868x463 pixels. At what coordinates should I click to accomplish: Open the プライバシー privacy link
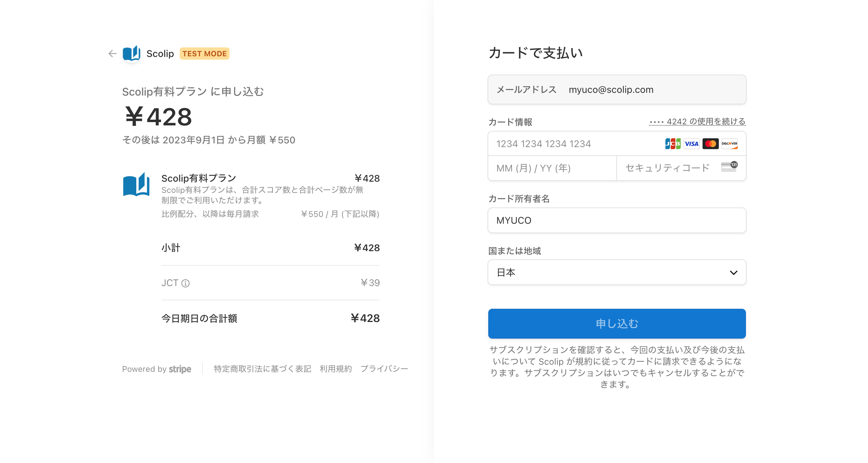(x=384, y=369)
